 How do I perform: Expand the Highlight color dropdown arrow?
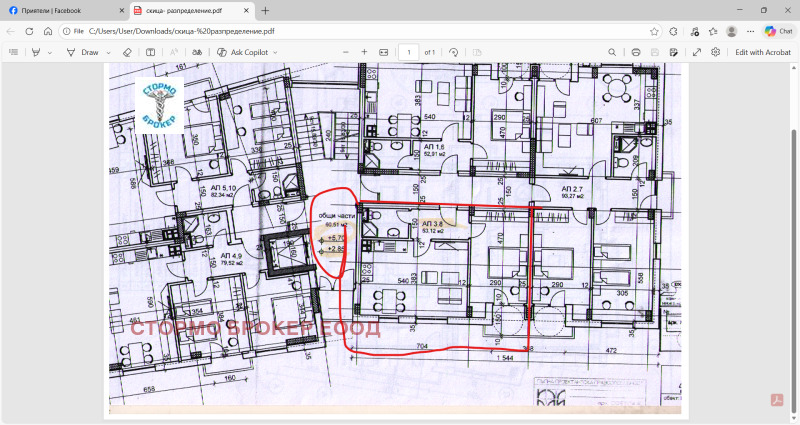pos(50,52)
